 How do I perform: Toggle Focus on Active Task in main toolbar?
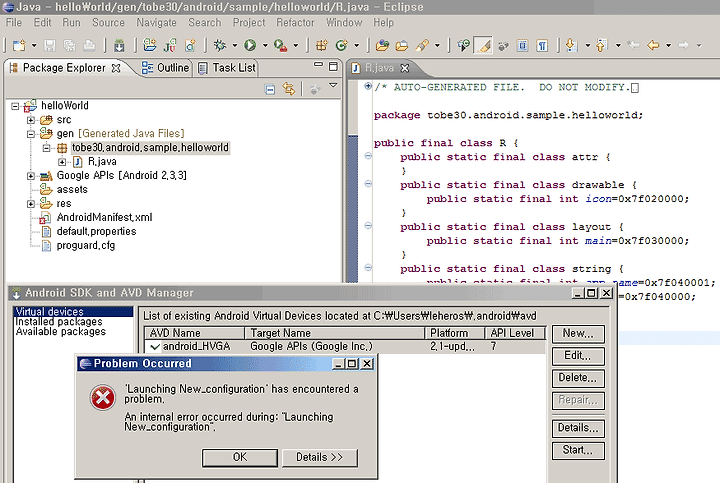(503, 45)
